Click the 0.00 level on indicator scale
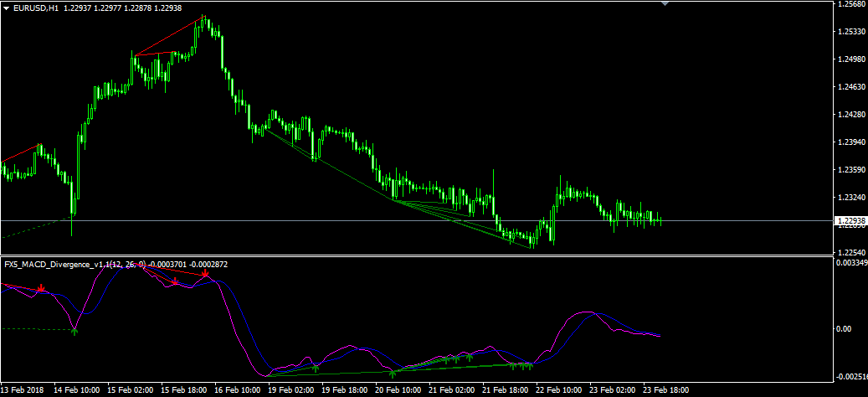This screenshot has width=868, height=397. click(x=845, y=328)
